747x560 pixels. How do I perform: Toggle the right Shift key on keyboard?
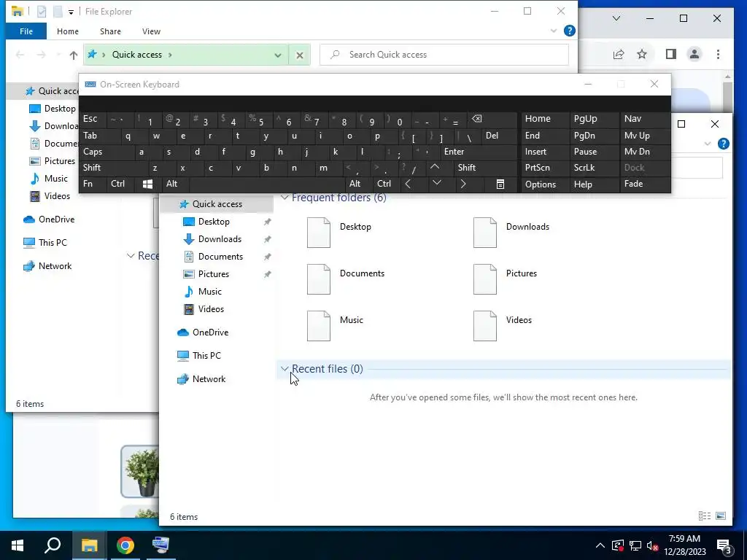click(485, 168)
